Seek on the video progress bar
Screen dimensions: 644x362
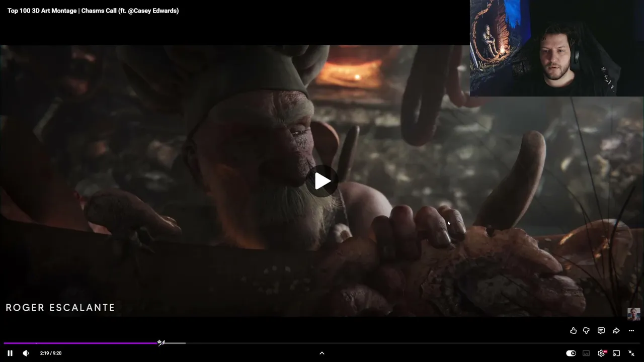coord(322,343)
